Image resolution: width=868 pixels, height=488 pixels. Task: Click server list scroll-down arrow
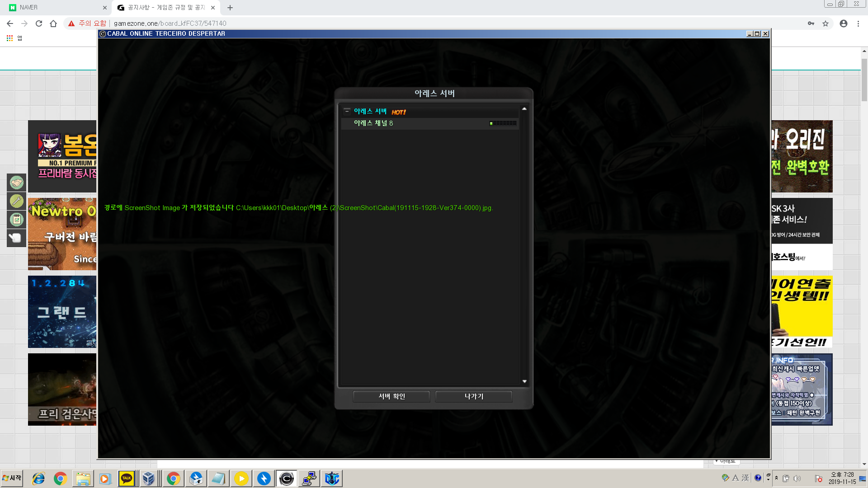point(524,381)
